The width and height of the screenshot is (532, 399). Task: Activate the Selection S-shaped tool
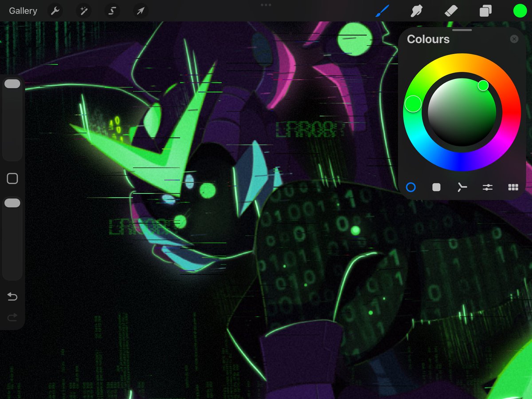(x=112, y=11)
